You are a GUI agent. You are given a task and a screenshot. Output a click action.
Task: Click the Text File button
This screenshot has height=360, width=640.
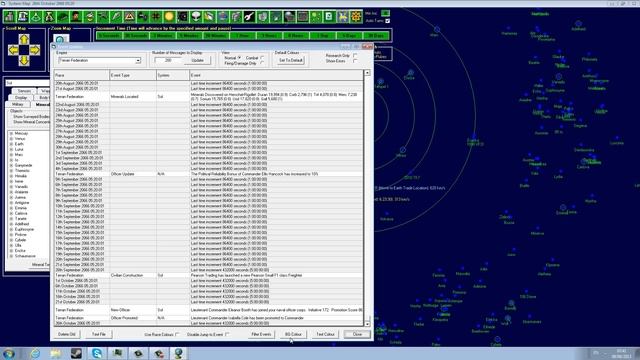[99, 334]
